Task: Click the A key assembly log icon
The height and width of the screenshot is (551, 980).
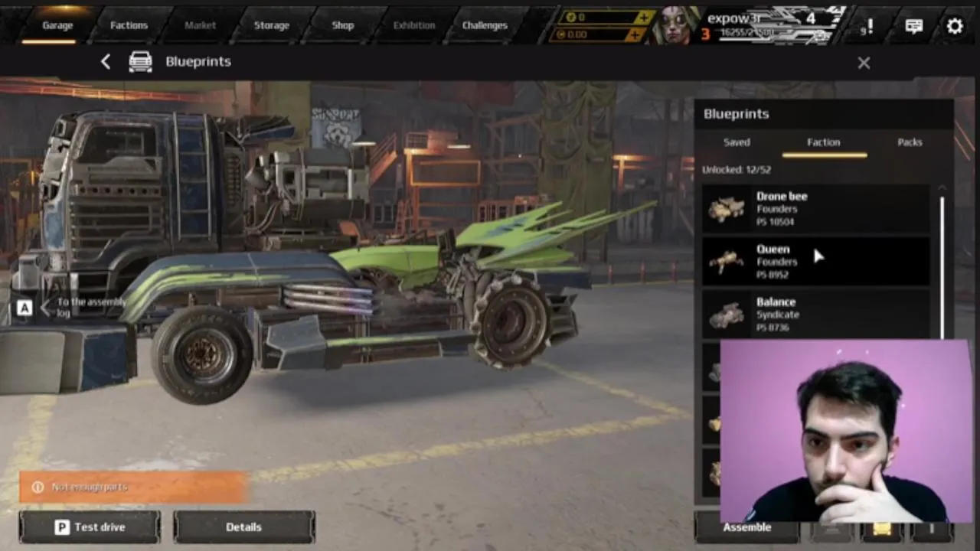Action: pos(24,308)
